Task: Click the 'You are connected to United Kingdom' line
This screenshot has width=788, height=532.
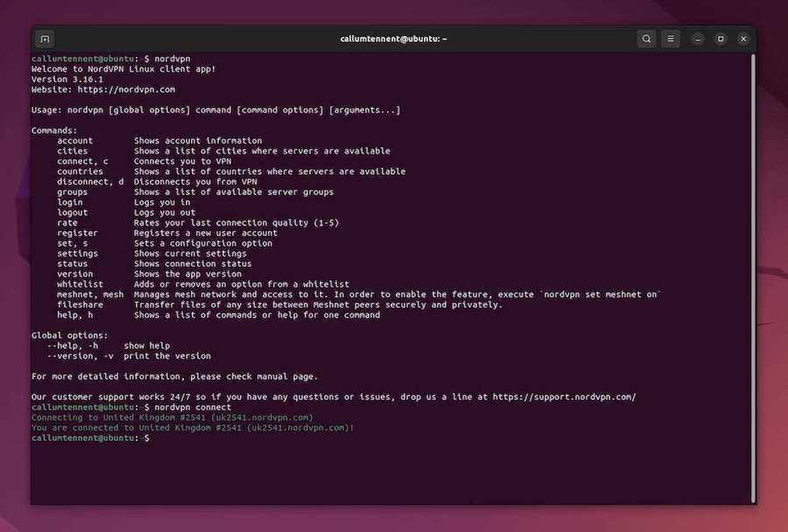Action: click(x=193, y=428)
